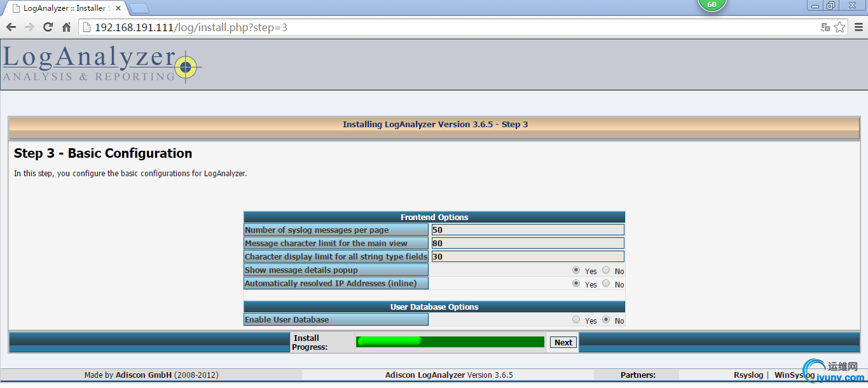Image resolution: width=868 pixels, height=388 pixels.
Task: Select No for Enable User Database
Action: [606, 319]
